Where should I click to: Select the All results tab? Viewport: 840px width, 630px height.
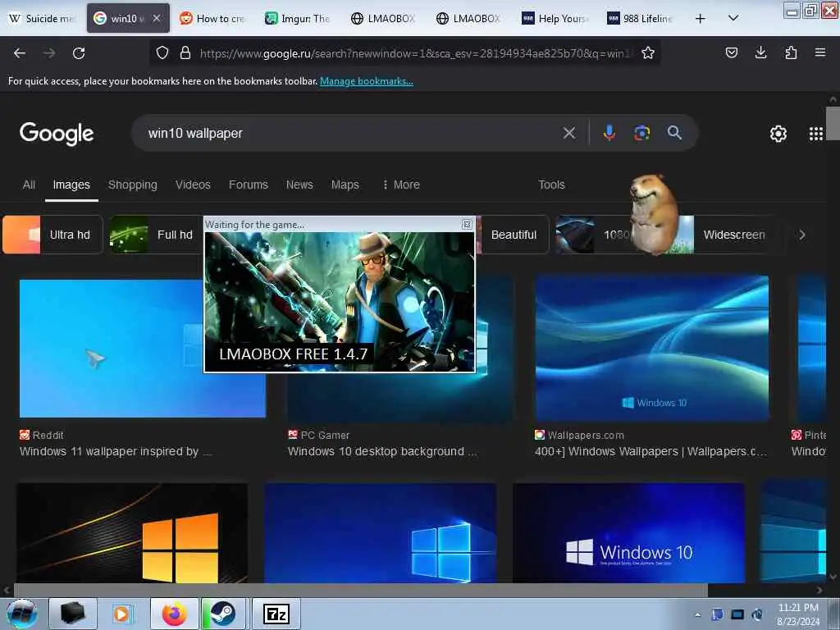29,185
